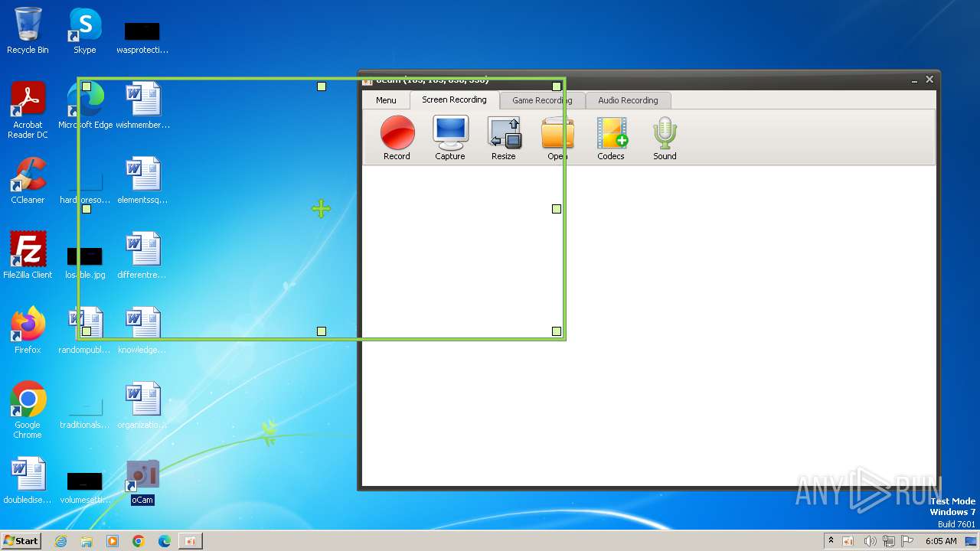980x551 pixels.
Task: Select the knowledge Word document
Action: click(x=142, y=331)
